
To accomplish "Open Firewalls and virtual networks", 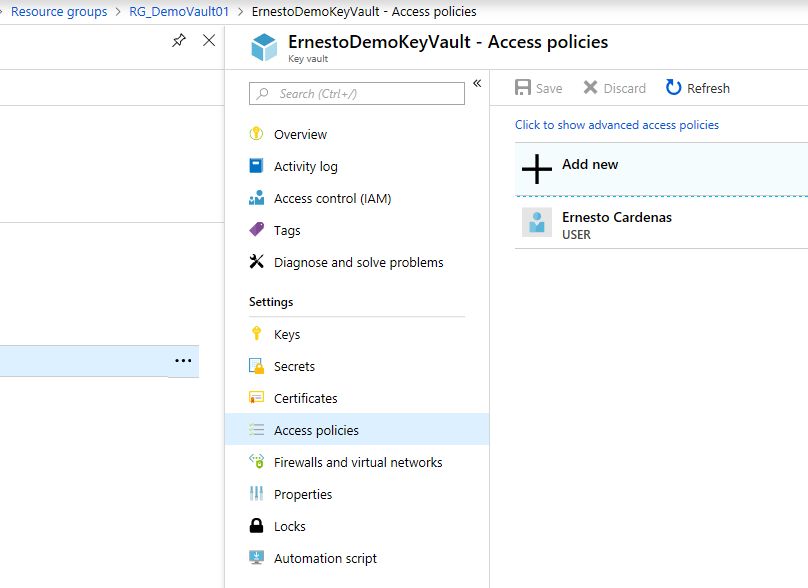I will pos(357,462).
